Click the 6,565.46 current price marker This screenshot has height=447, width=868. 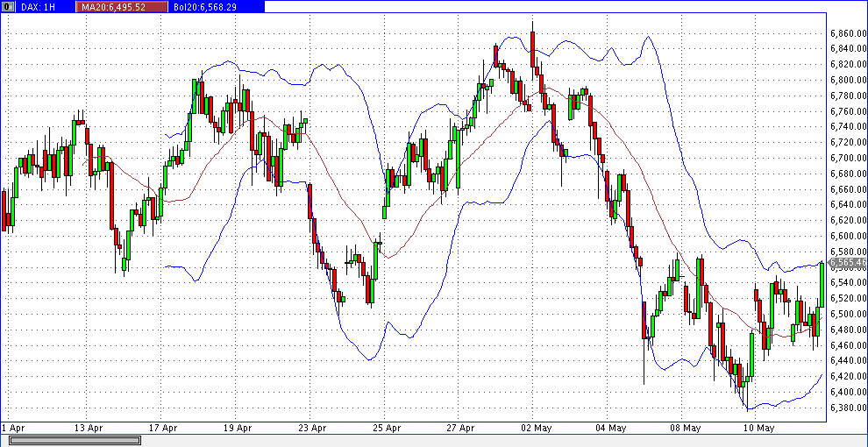848,263
